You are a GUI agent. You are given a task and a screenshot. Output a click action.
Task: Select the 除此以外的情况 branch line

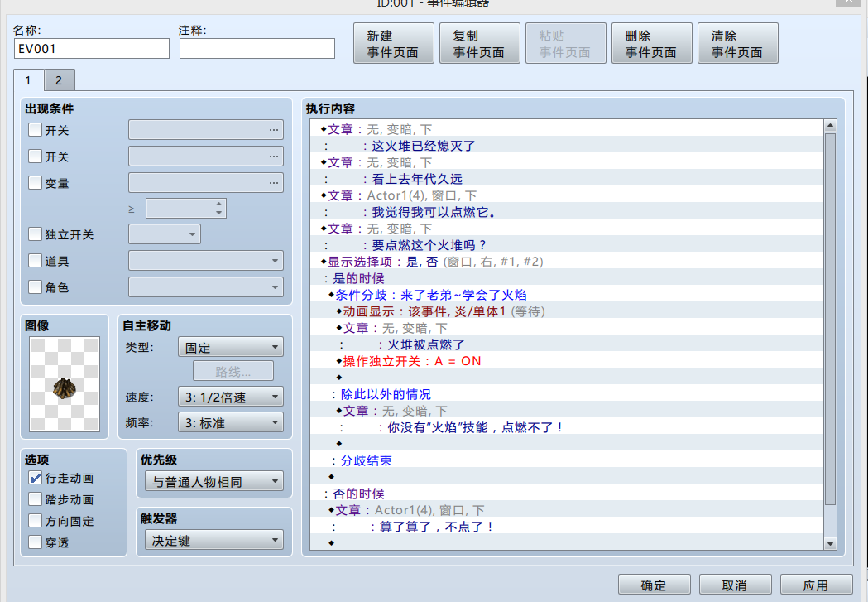coord(566,394)
